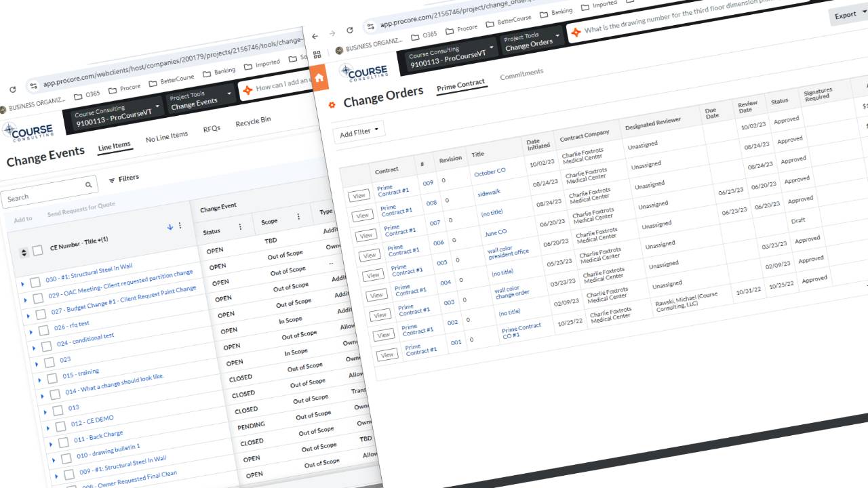
Task: Check the box for 012 - CE DEMO row
Action: [60, 427]
